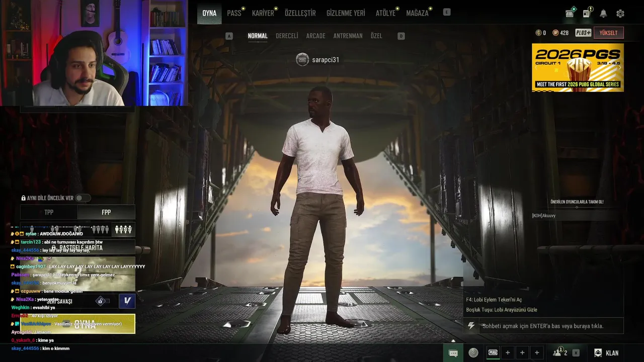Open the chat speech-bubble icon
Screen dimensions: 644x362
(453, 353)
